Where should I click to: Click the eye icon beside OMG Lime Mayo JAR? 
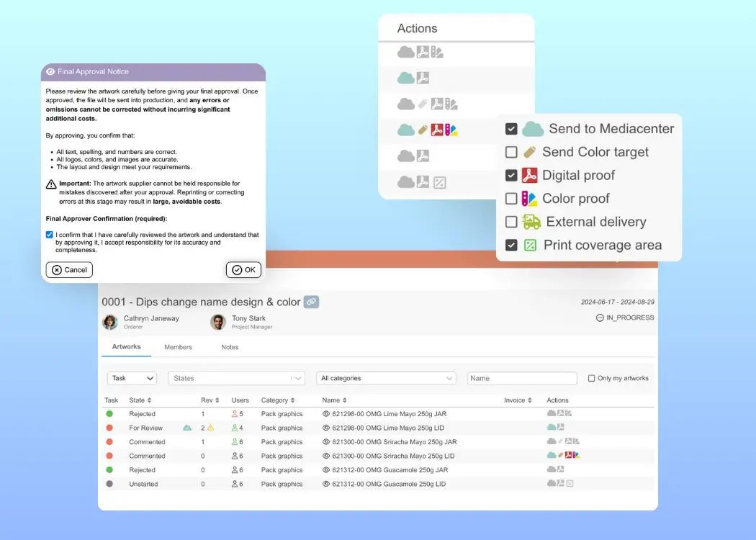(x=325, y=413)
